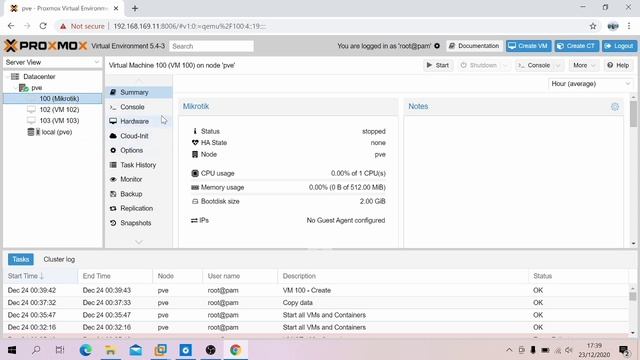Click the Windows Start button
Screen dimensions: 640x360
[x=12, y=350]
